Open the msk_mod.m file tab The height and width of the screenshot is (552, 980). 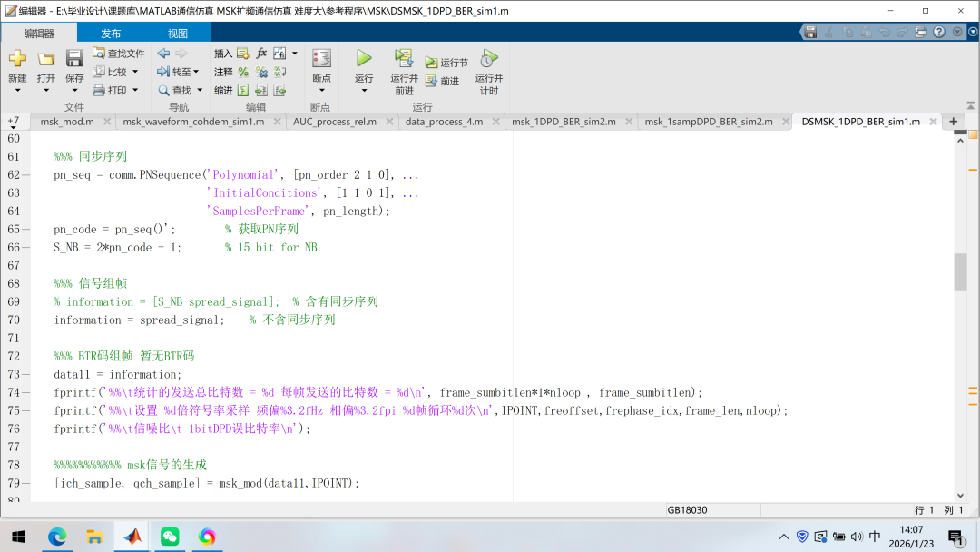click(x=67, y=122)
